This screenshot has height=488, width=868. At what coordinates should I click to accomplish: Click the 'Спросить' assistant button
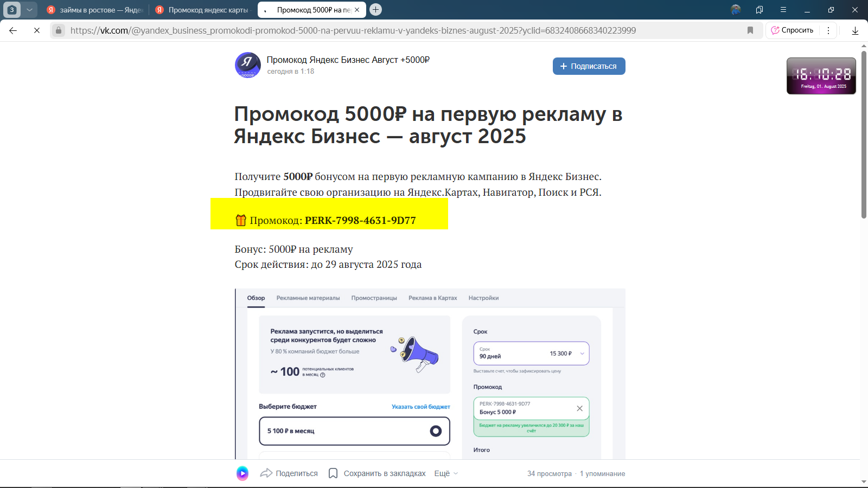tap(793, 30)
